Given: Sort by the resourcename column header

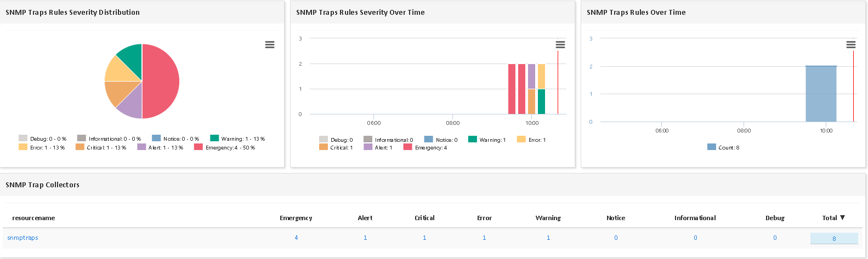Looking at the screenshot, I should pos(33,218).
